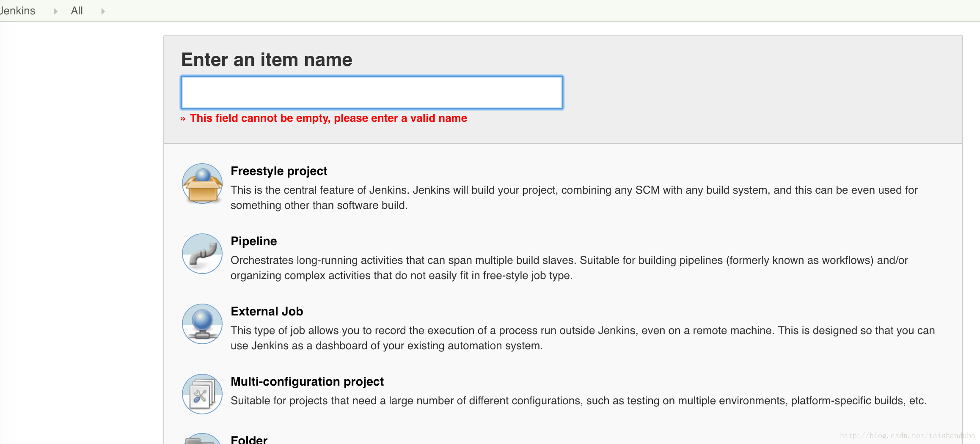
Task: Click the Multi-configuration project icon
Action: (x=202, y=394)
